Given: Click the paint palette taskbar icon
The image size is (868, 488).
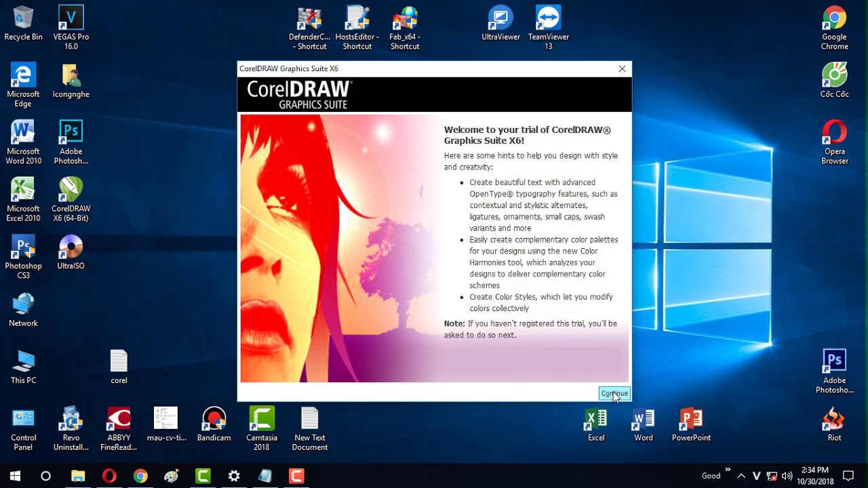Looking at the screenshot, I should click(172, 476).
